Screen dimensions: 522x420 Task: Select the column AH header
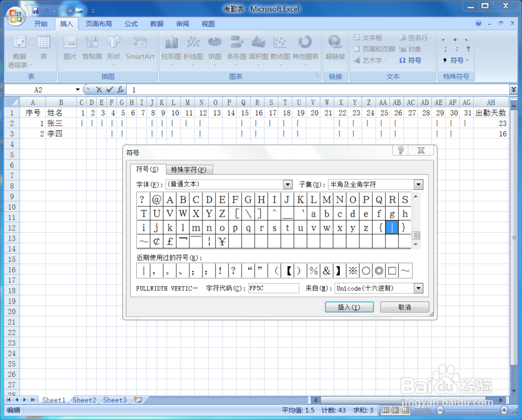pos(491,102)
